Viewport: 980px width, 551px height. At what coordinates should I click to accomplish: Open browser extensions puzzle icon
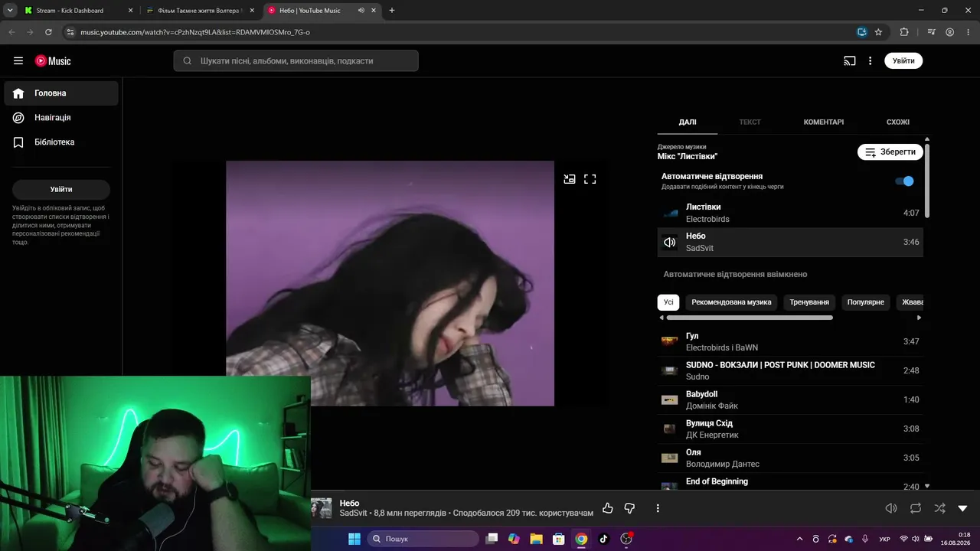[x=904, y=32]
